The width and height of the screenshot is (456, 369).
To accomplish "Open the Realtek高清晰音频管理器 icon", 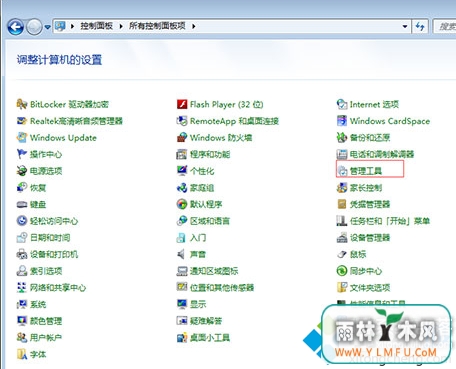I will (x=22, y=121).
